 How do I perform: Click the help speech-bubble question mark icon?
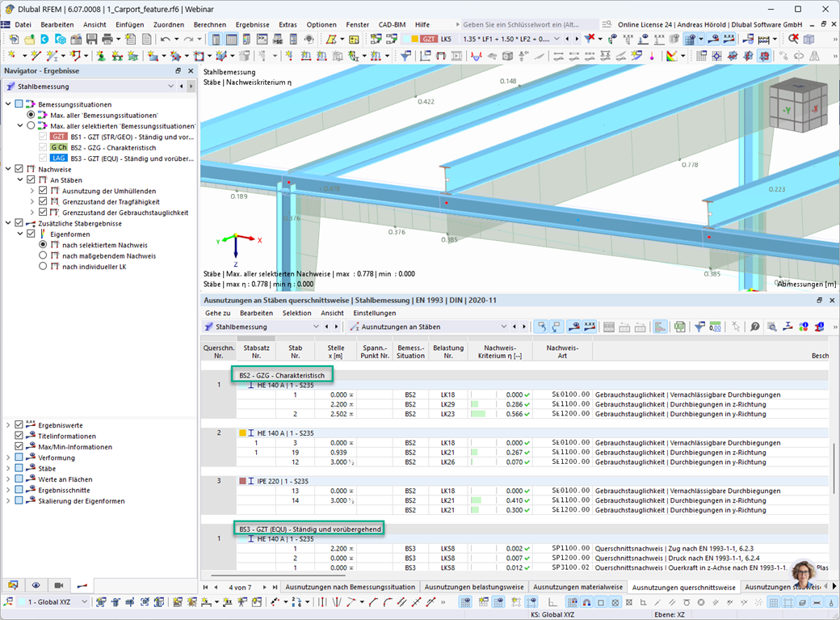pos(755,327)
